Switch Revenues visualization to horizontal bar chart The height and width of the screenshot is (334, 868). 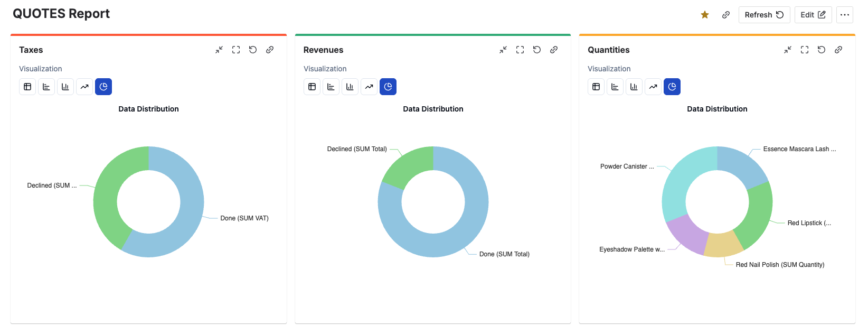[x=331, y=87]
